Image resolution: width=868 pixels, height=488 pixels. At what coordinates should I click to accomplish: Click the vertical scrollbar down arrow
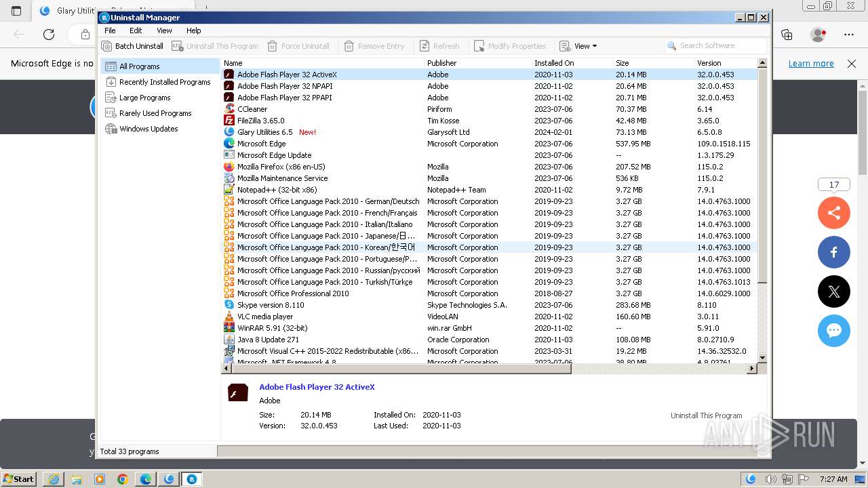tap(762, 358)
